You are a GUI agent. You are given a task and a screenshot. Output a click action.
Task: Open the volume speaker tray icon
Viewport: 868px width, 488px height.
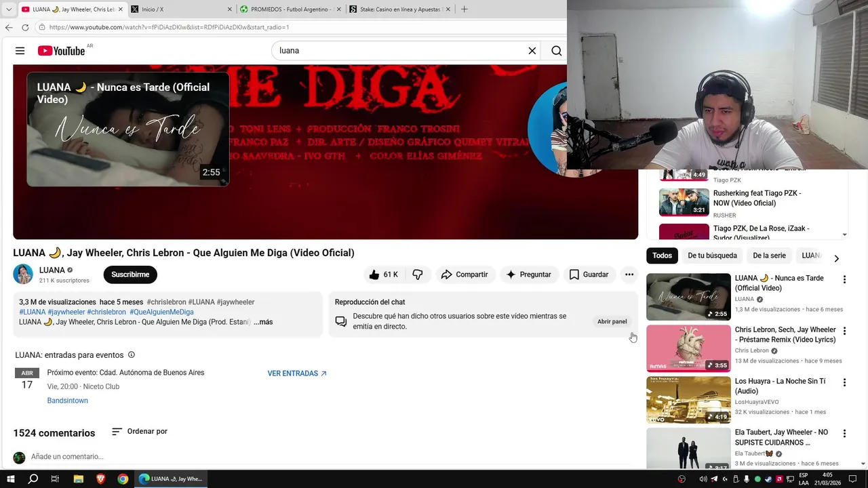[x=703, y=479]
